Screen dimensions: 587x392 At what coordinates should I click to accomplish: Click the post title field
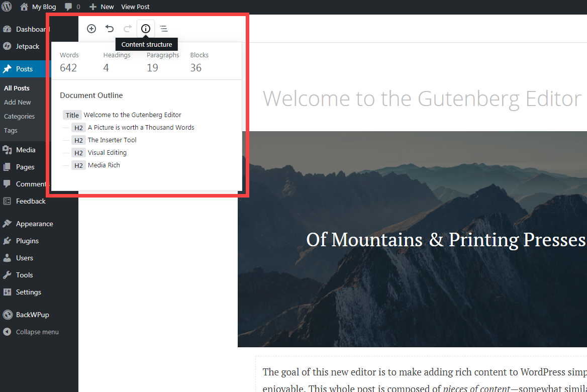pyautogui.click(x=422, y=99)
